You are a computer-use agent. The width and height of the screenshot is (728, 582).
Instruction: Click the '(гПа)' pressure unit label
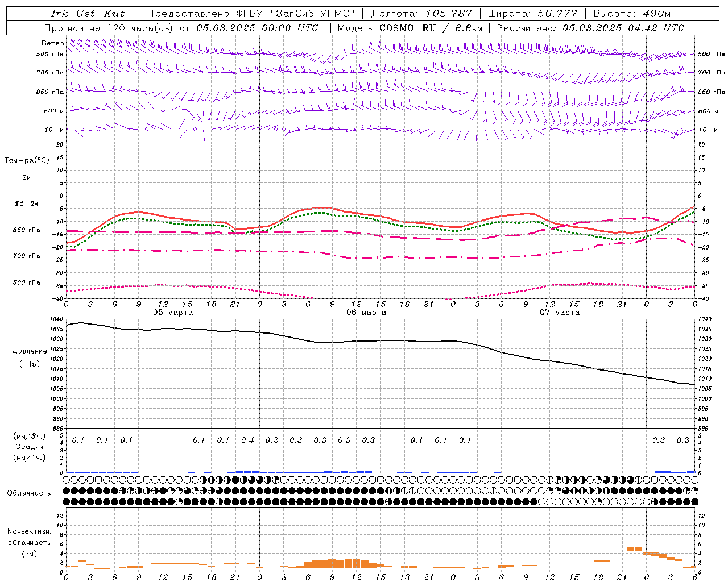pyautogui.click(x=29, y=364)
